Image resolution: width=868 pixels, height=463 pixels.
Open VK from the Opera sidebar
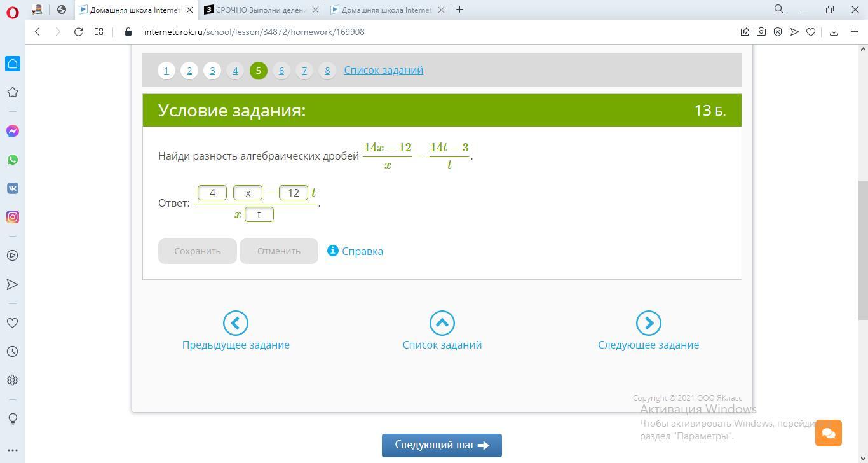(13, 188)
